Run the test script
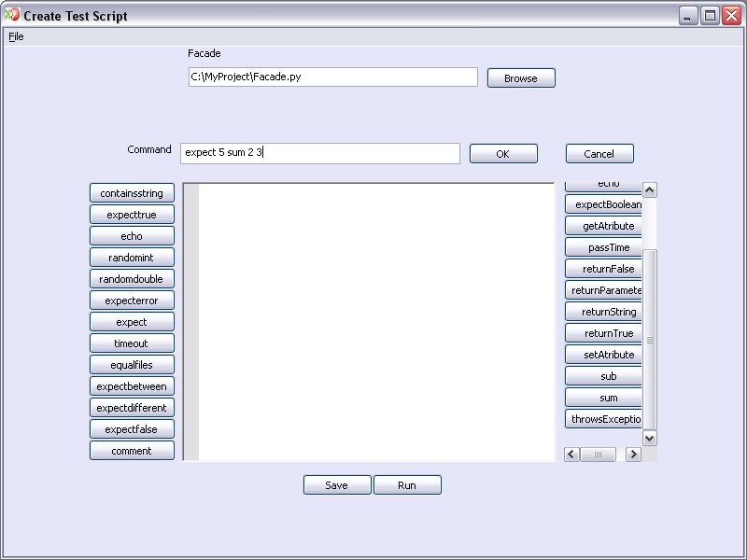The height and width of the screenshot is (560, 747). (x=407, y=485)
